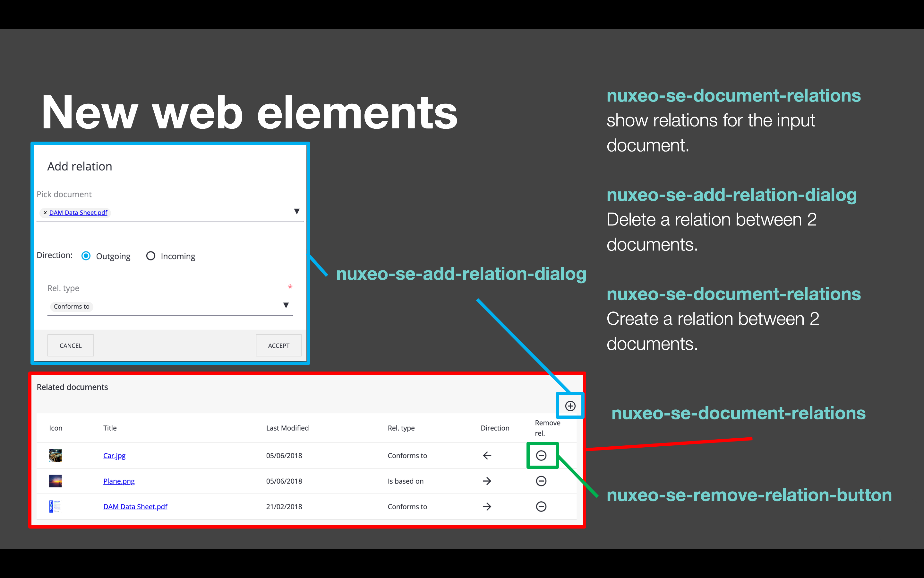This screenshot has width=924, height=578.
Task: Open the Car.jpg link
Action: (114, 456)
